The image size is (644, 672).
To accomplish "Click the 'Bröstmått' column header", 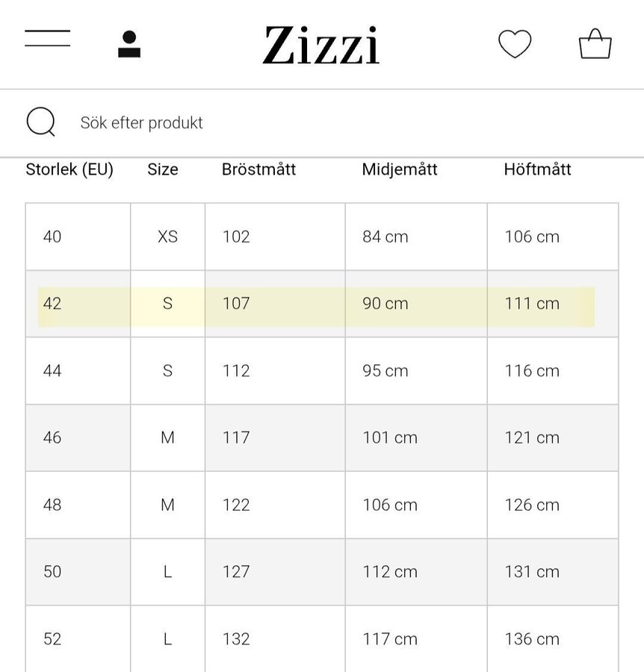I will click(x=258, y=169).
